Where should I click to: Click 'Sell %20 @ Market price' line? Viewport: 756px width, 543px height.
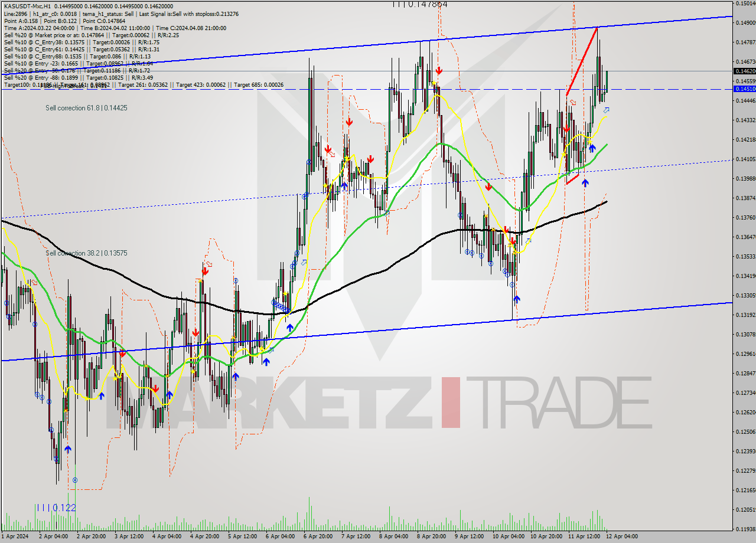pos(91,35)
